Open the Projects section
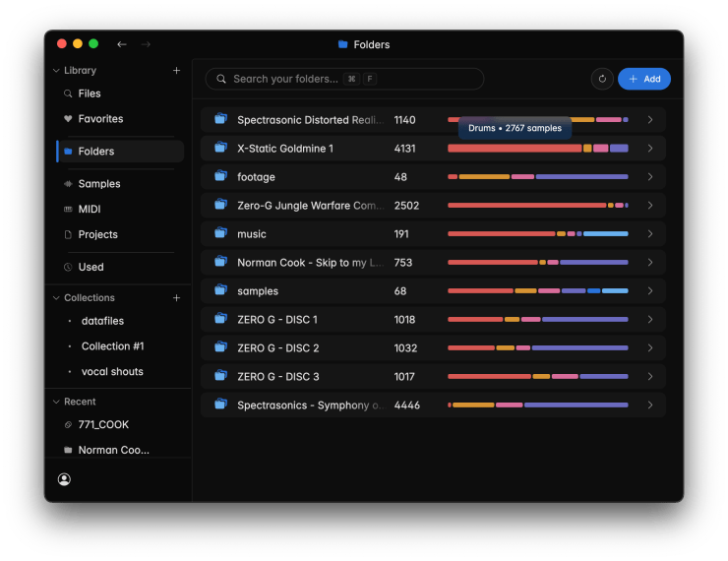Image resolution: width=728 pixels, height=561 pixels. (x=97, y=234)
